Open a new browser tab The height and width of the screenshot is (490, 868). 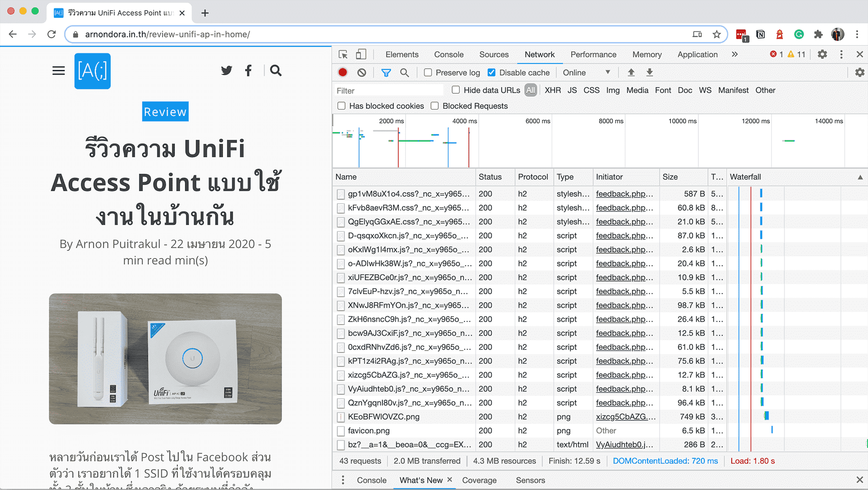click(205, 13)
